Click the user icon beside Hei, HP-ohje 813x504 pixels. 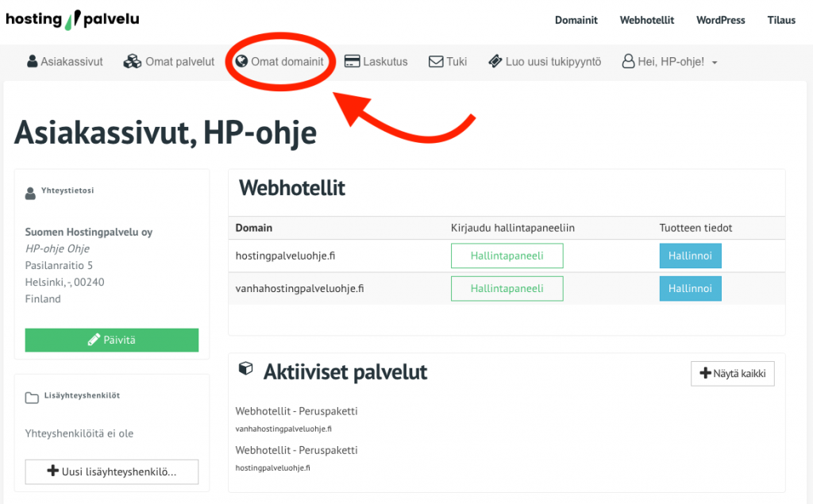coord(628,61)
